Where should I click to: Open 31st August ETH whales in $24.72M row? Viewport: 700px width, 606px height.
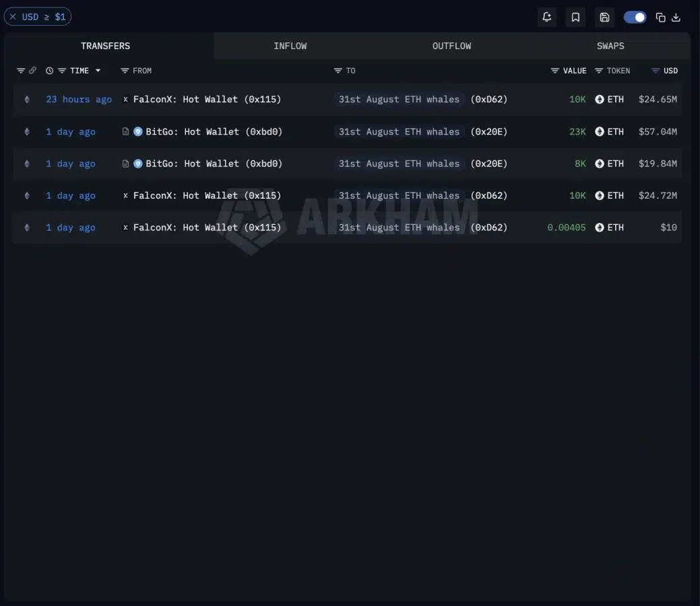[x=399, y=195]
